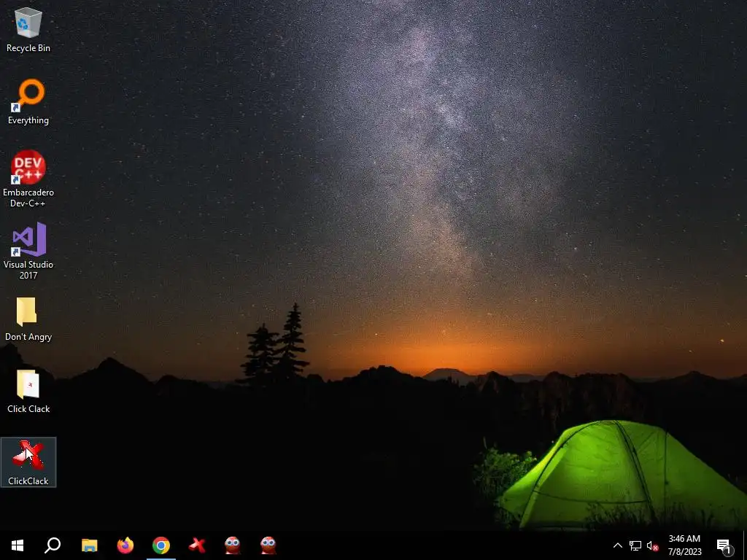Open taskbar Search magnifier

point(53,545)
